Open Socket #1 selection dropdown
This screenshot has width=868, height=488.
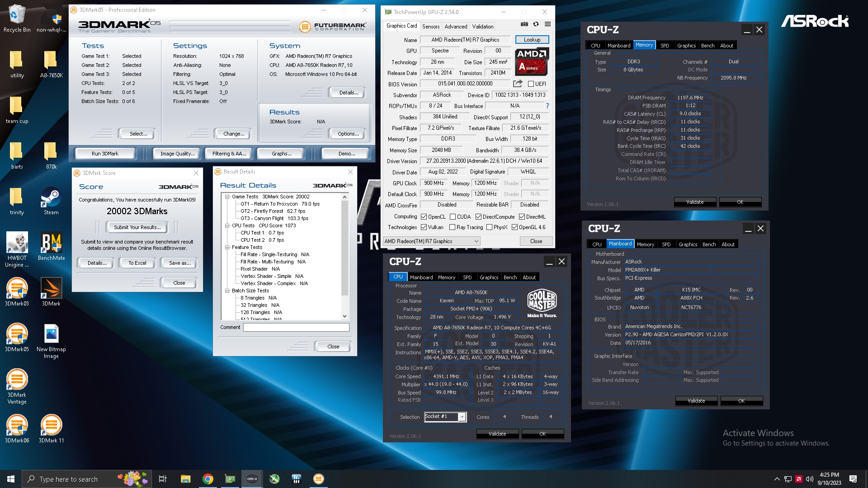[x=445, y=417]
